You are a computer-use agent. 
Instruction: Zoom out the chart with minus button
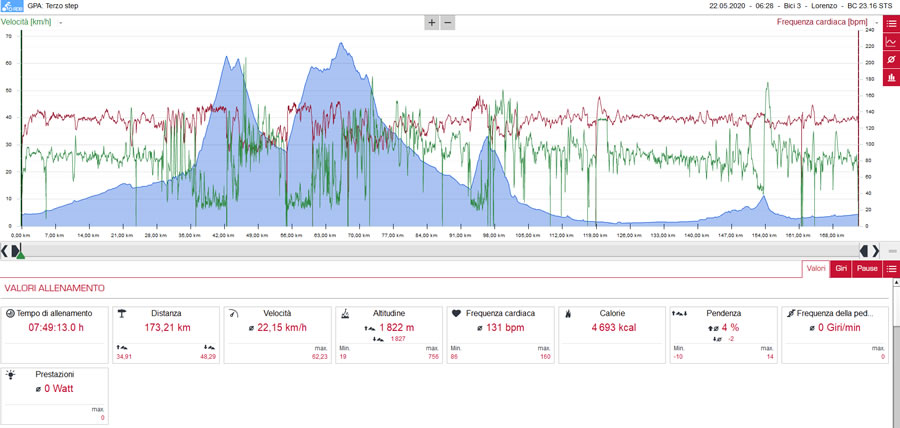pyautogui.click(x=448, y=23)
